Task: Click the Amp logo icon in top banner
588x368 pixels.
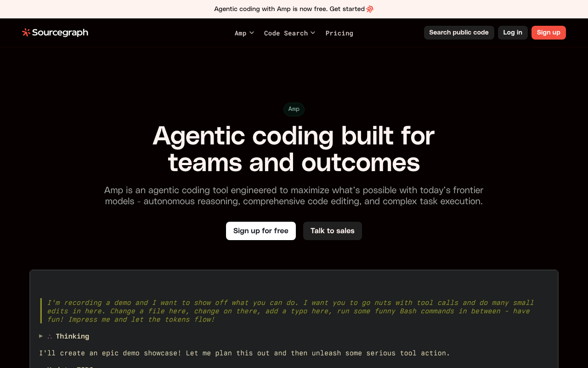Action: tap(370, 9)
